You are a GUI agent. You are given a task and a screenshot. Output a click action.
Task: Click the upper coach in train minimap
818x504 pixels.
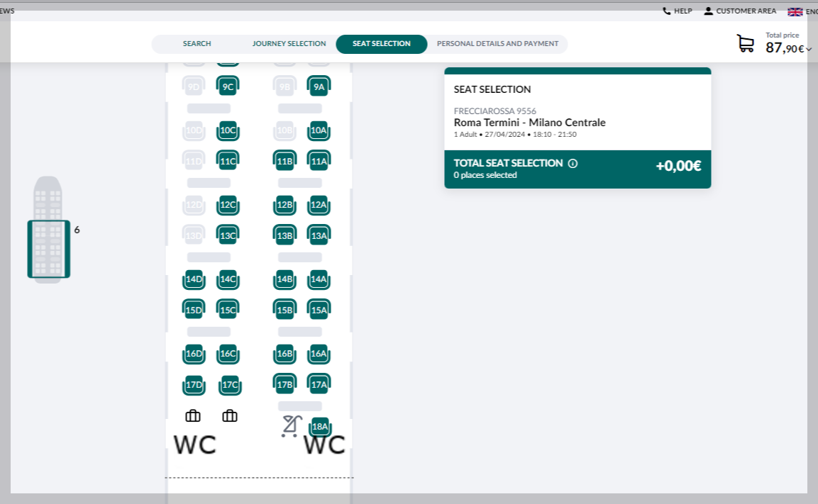pyautogui.click(x=48, y=198)
